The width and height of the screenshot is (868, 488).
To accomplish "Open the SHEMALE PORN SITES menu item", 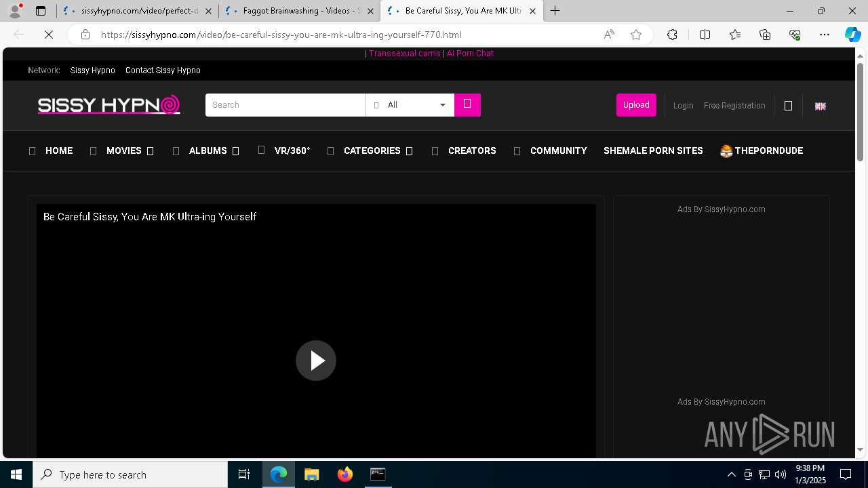I will coord(653,150).
